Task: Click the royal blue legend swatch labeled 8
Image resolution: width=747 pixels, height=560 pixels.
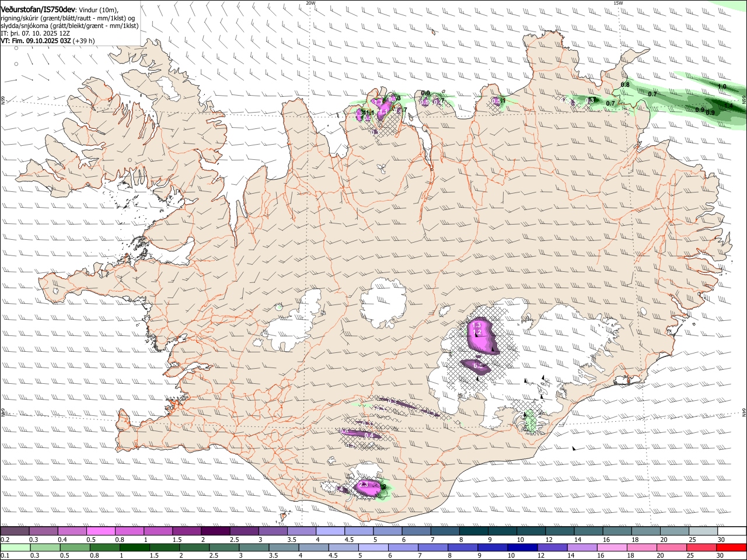Action: point(463,547)
